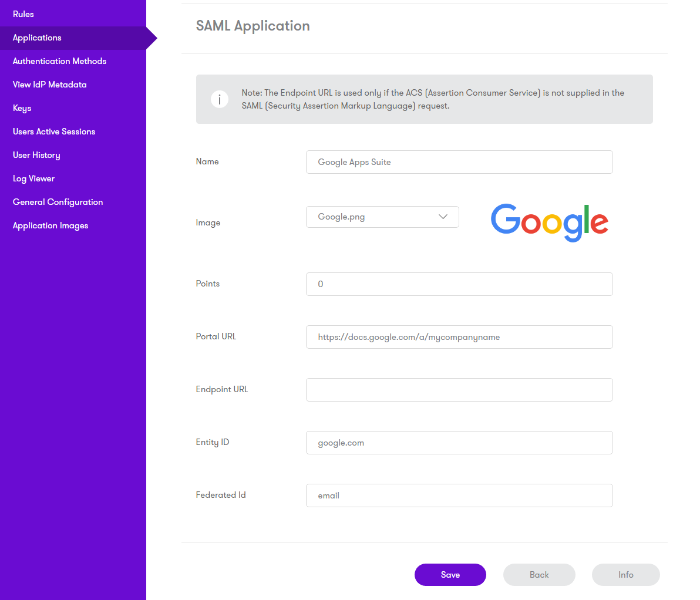Save the SAML application settings
Image resolution: width=700 pixels, height=600 pixels.
coord(450,574)
